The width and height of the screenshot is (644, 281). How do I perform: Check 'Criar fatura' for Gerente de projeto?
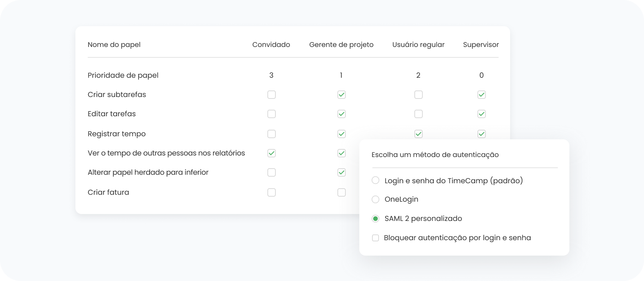point(341,192)
